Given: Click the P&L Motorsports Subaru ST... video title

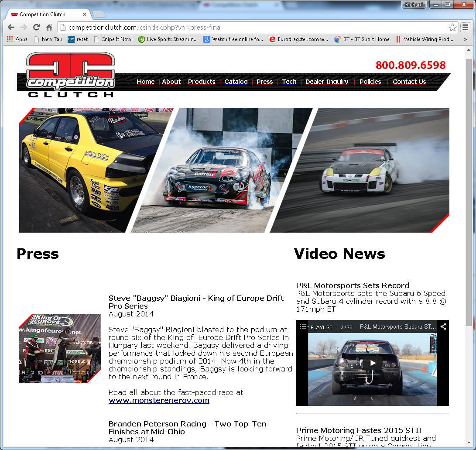Looking at the screenshot, I should [397, 327].
